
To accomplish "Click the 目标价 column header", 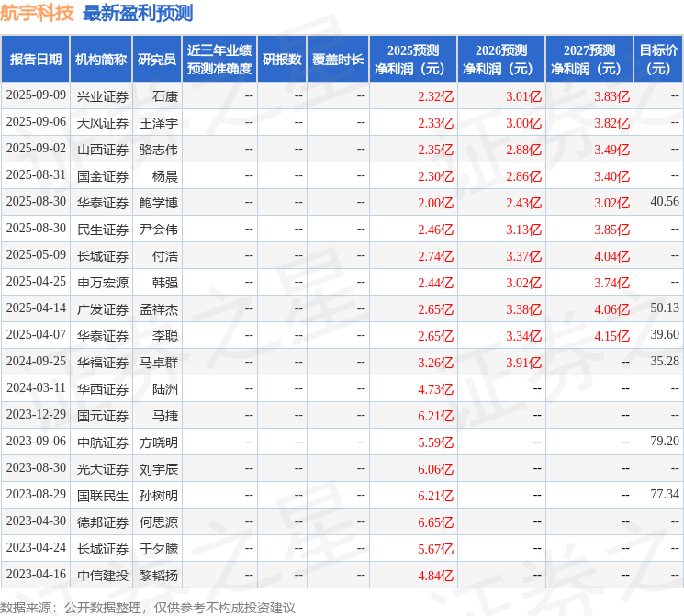I will pos(658,60).
